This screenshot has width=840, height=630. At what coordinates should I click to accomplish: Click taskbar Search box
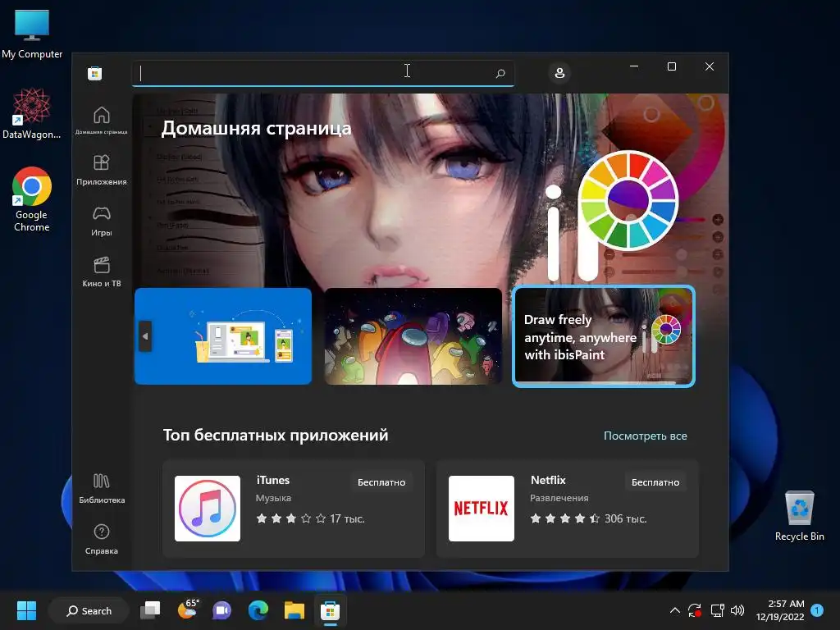[x=89, y=610]
